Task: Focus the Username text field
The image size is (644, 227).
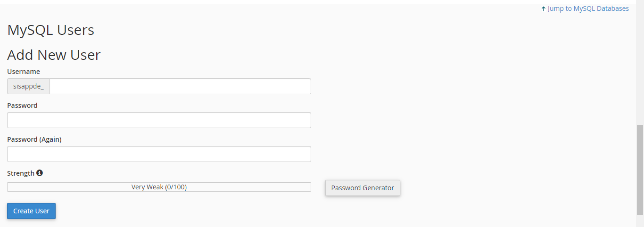Action: (180, 86)
